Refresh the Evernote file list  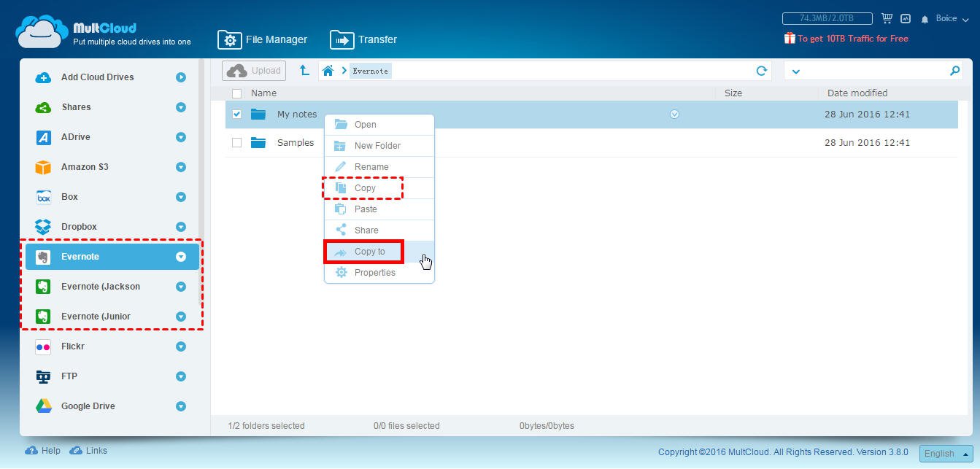tap(762, 71)
